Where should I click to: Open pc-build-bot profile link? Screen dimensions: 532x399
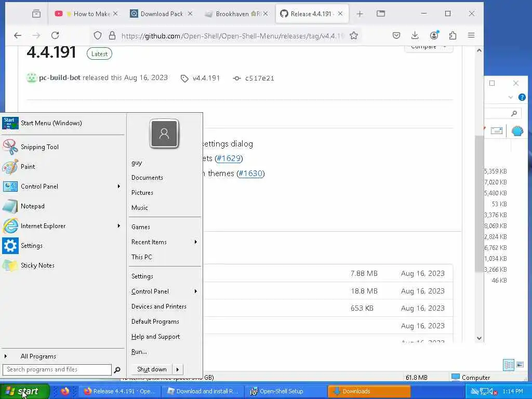[x=60, y=78]
